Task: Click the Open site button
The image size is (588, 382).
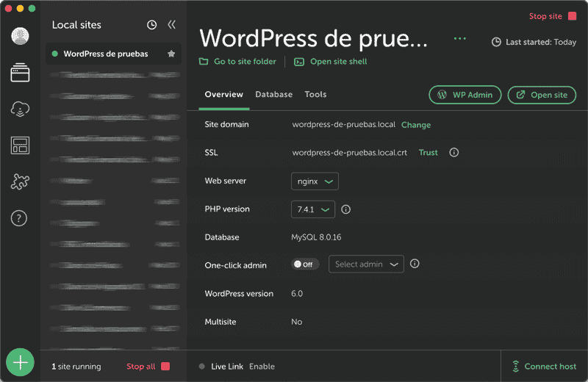Action: (542, 95)
